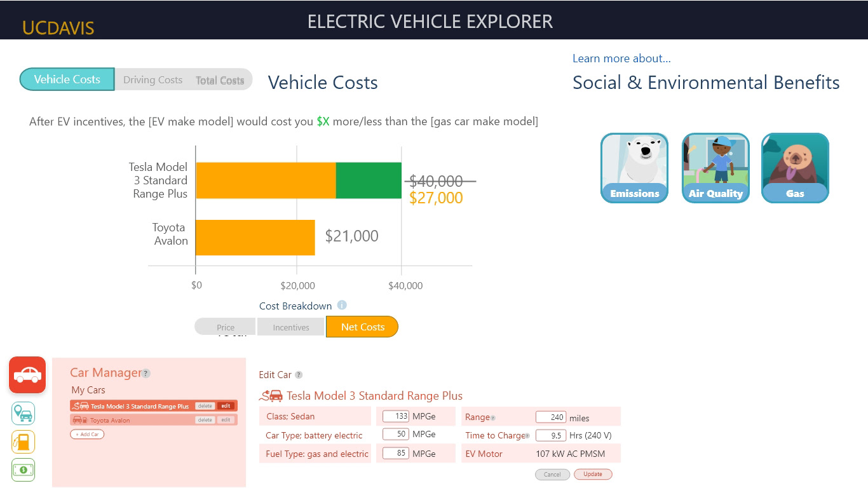
Task: Open the Air Quality boy tile
Action: pyautogui.click(x=715, y=168)
